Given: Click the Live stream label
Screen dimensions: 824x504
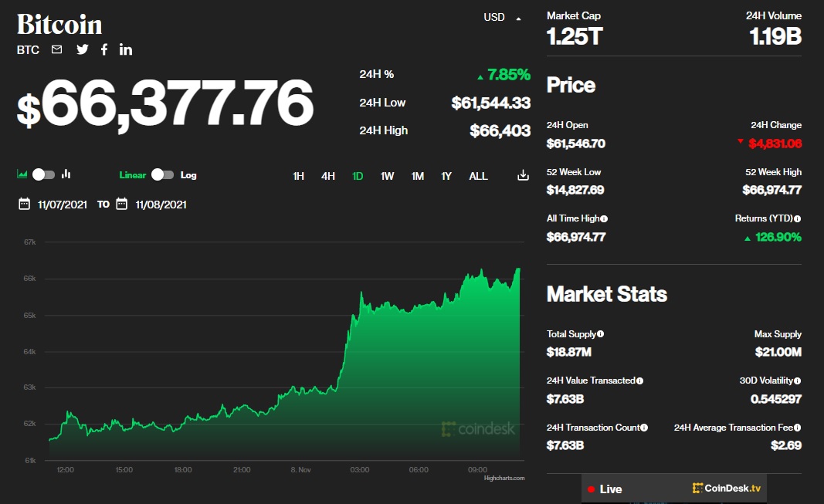Looking at the screenshot, I should pos(611,489).
